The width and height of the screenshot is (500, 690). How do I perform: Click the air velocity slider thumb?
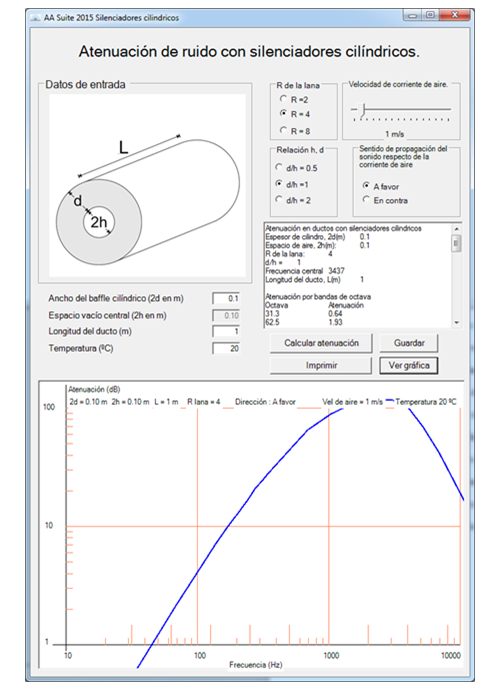363,110
